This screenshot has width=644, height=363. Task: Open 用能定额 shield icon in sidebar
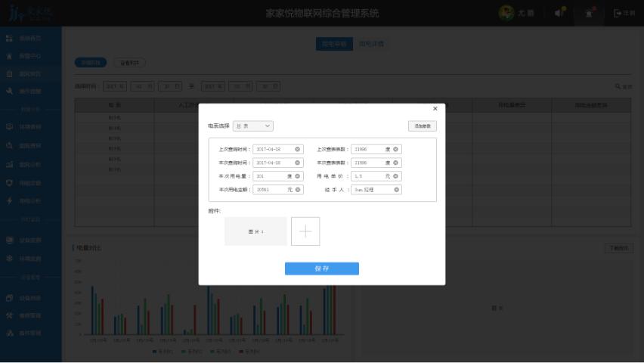(x=9, y=183)
